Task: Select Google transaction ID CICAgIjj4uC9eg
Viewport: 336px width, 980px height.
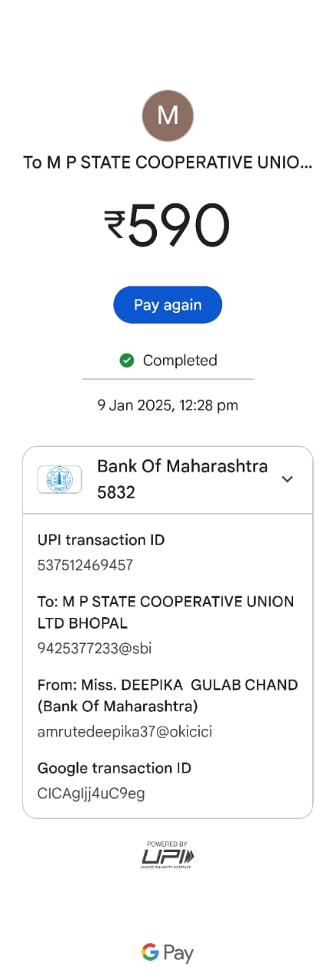Action: point(91,793)
